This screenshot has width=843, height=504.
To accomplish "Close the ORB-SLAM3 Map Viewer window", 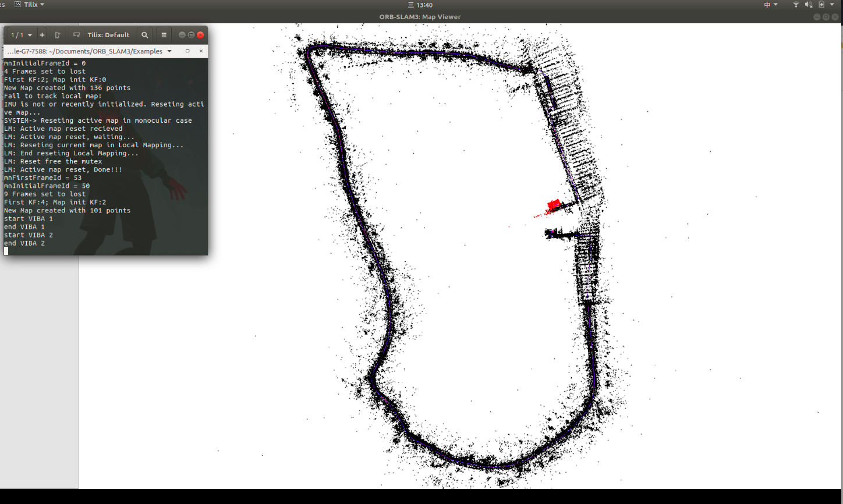I will (x=835, y=17).
